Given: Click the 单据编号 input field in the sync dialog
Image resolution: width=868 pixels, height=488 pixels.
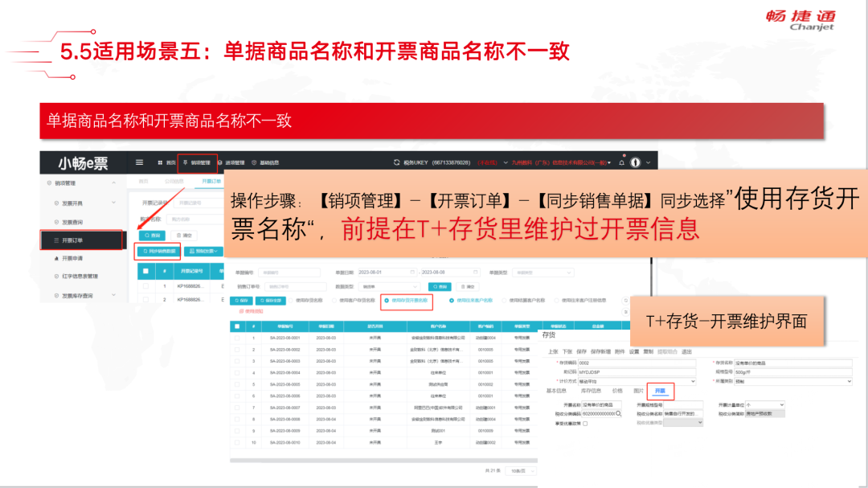Looking at the screenshot, I should 289,273.
